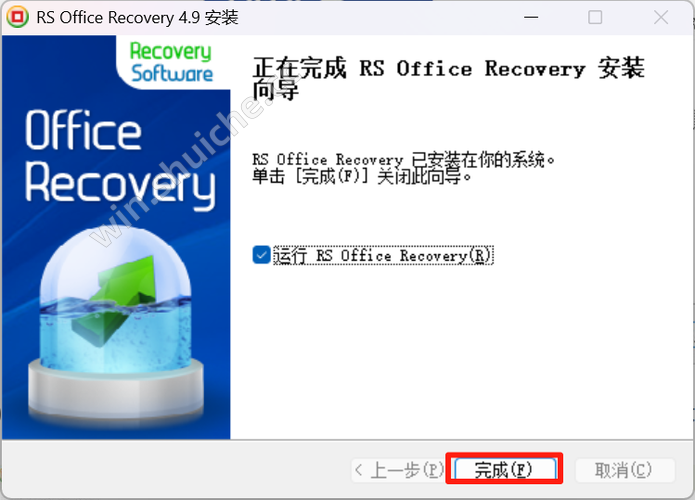Click the RS Office Recovery title bar icon
Image resolution: width=695 pixels, height=500 pixels.
click(x=17, y=17)
